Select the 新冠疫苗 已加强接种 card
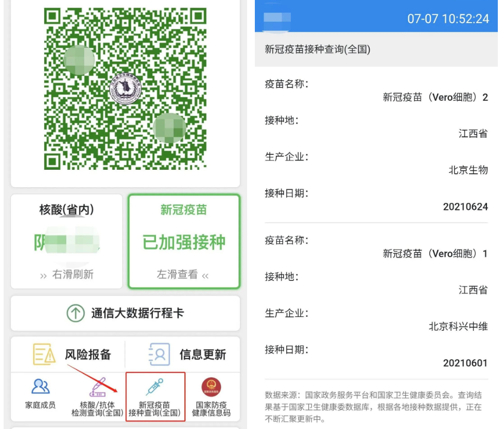This screenshot has width=504, height=429. tap(184, 241)
